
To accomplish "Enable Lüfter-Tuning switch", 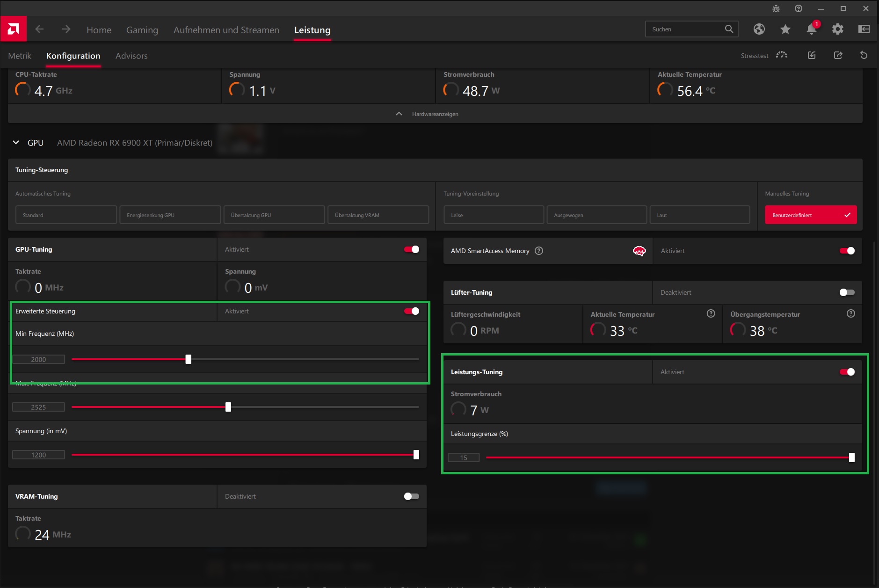I will click(847, 292).
